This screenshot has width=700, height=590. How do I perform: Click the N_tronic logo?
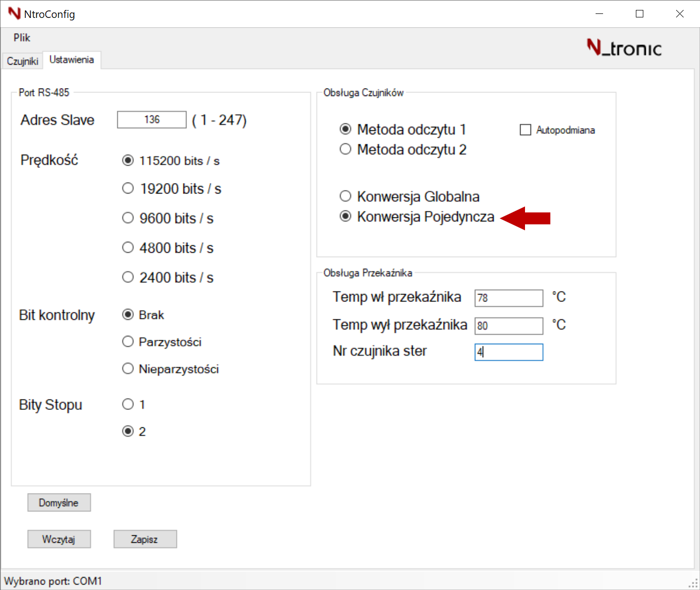tap(624, 48)
